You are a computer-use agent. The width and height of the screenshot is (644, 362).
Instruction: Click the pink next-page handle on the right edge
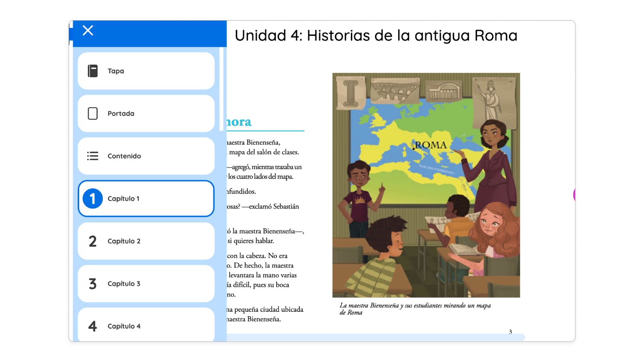575,194
